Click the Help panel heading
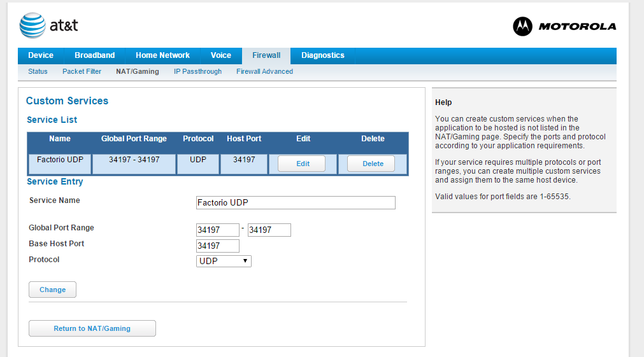Viewport: 644px width, 357px height. (x=443, y=102)
